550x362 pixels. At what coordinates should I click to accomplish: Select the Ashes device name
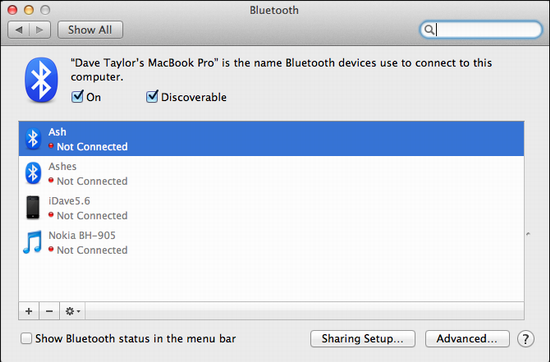(62, 166)
